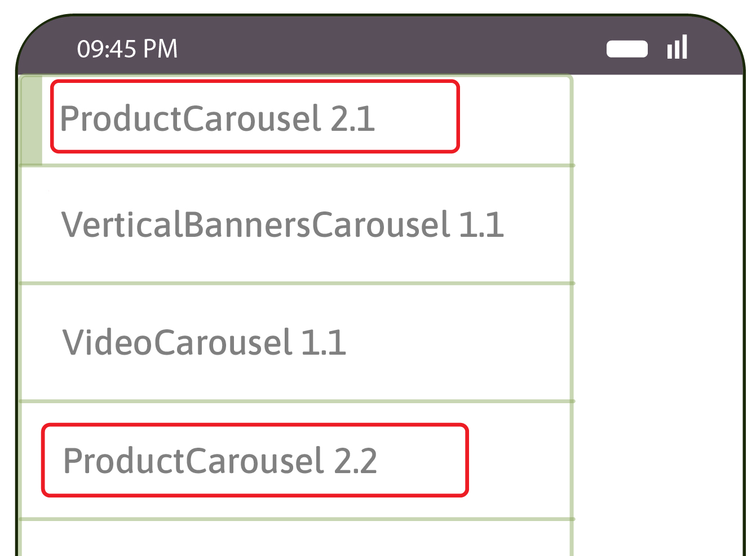Click the "2.1" version number of ProductCarousel
This screenshot has width=756, height=556.
click(x=352, y=118)
